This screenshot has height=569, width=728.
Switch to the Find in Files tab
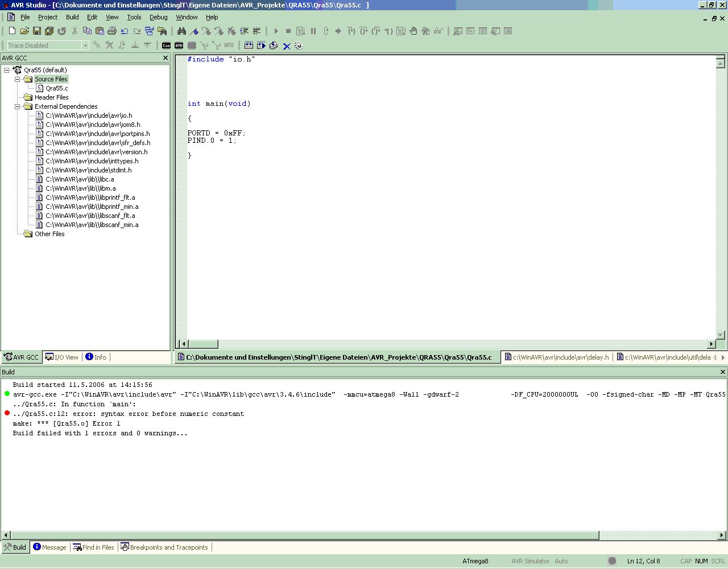pyautogui.click(x=94, y=547)
